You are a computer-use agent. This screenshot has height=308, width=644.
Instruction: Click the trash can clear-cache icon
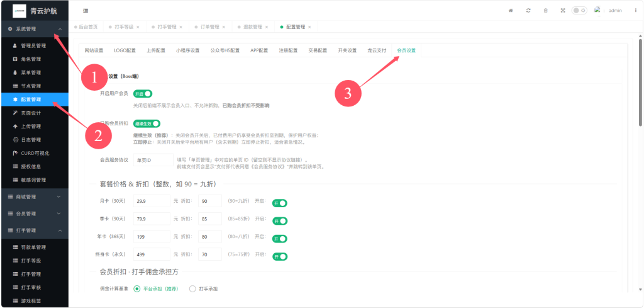pos(545,11)
